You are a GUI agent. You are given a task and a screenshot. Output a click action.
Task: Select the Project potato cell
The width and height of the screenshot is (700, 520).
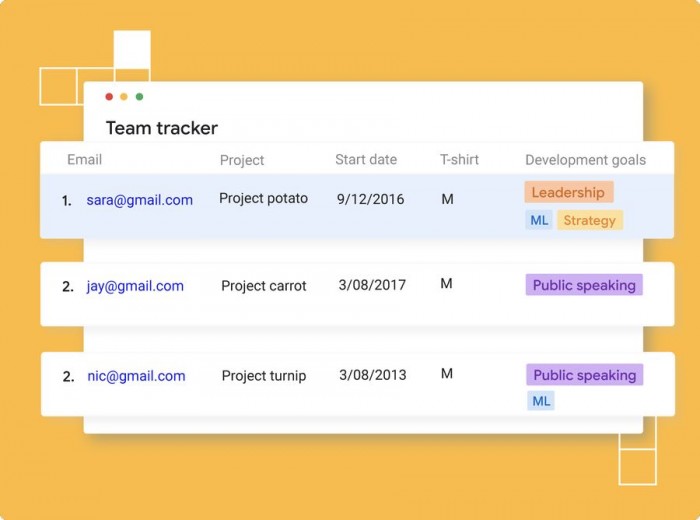click(263, 198)
